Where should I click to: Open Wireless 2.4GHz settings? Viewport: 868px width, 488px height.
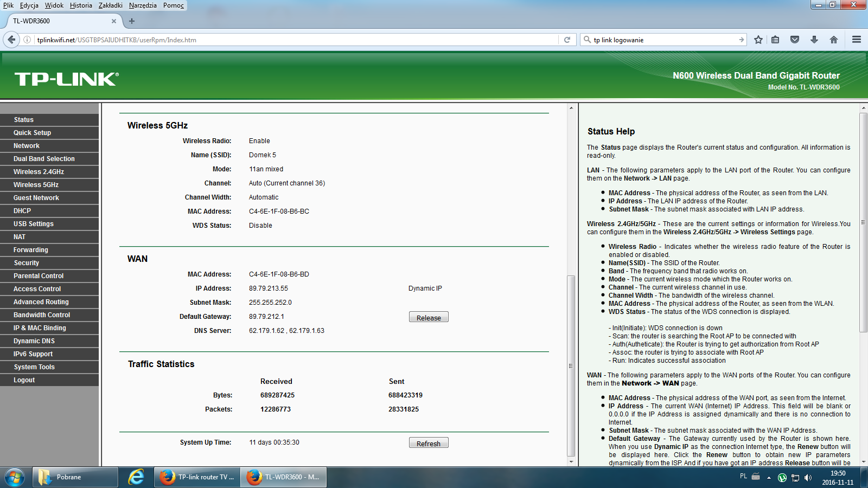[49, 172]
